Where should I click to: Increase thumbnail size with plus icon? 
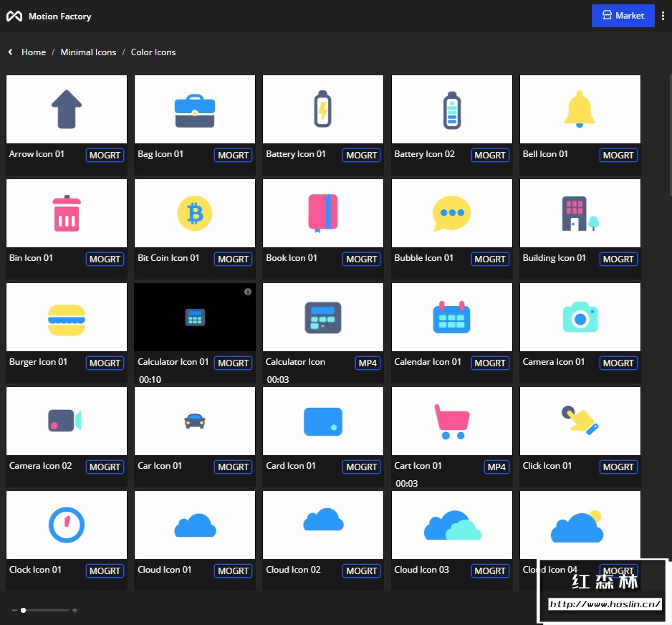tap(75, 610)
